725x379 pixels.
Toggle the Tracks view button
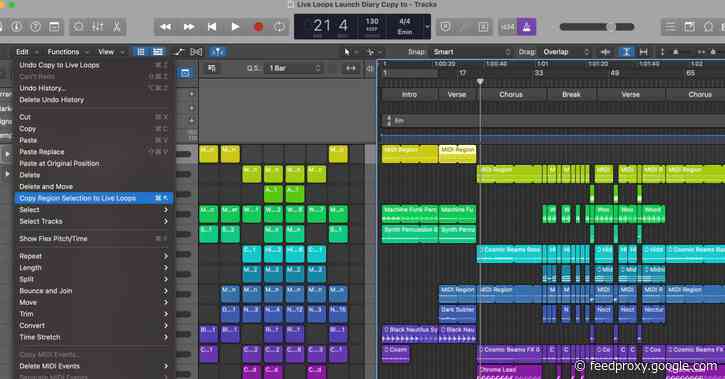(x=158, y=52)
